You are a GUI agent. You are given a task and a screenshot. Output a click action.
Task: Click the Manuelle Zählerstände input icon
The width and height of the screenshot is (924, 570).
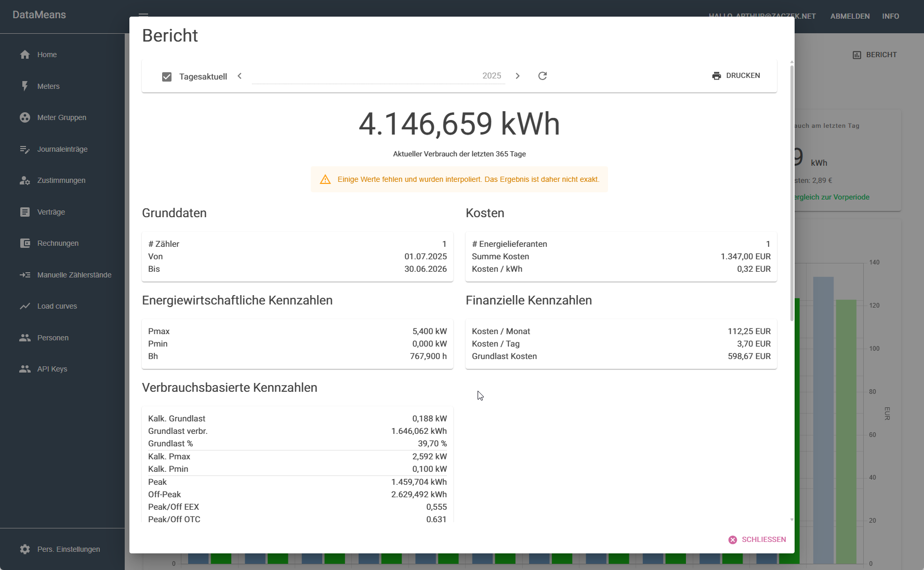(x=25, y=275)
